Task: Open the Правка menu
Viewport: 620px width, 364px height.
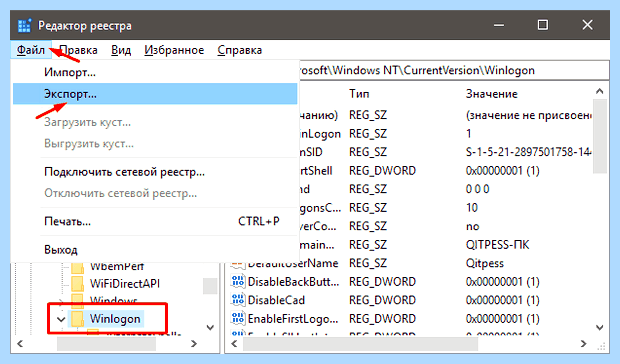Action: 78,50
